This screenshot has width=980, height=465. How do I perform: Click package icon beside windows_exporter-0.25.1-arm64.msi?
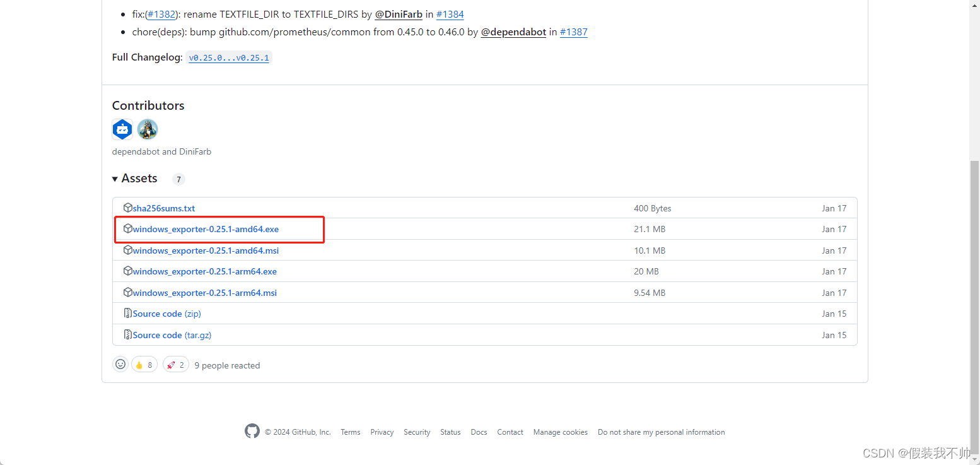pos(128,292)
